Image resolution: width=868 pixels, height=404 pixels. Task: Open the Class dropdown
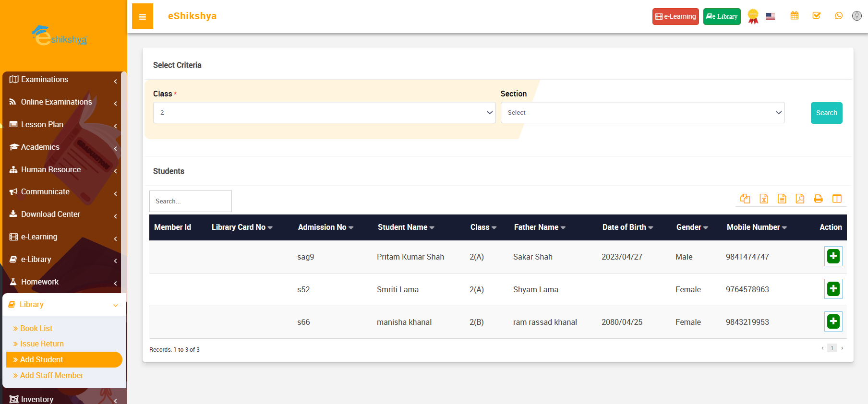tap(324, 113)
